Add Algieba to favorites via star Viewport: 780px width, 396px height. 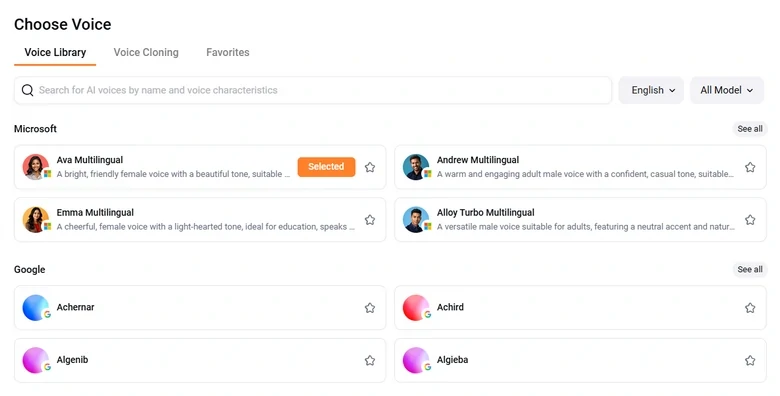point(750,361)
